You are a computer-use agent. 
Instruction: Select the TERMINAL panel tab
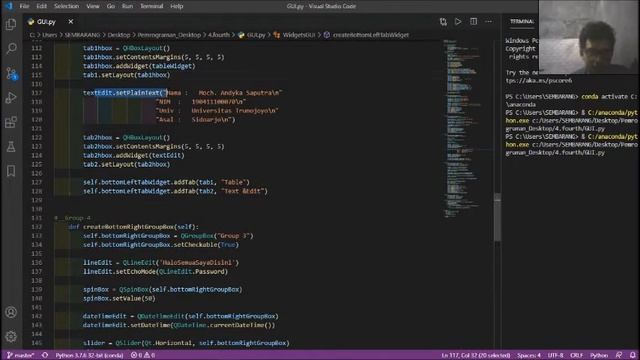tap(522, 21)
